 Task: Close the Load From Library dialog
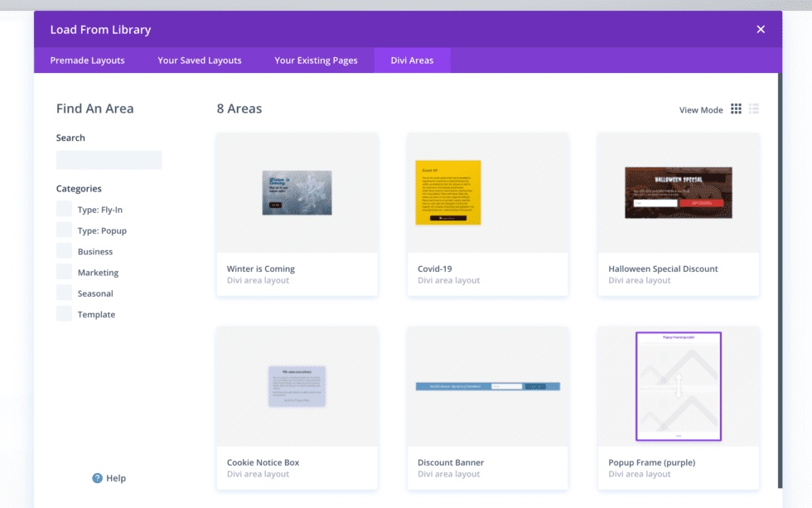point(761,30)
